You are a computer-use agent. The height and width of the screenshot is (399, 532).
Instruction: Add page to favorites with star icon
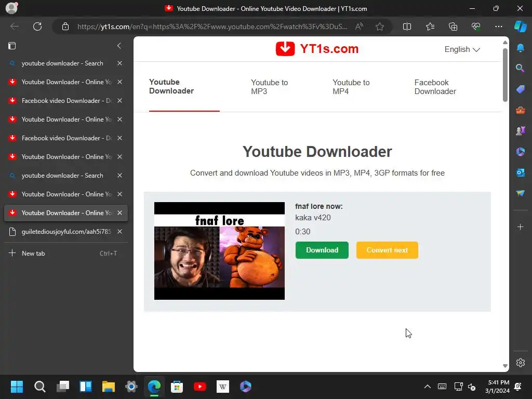380,26
